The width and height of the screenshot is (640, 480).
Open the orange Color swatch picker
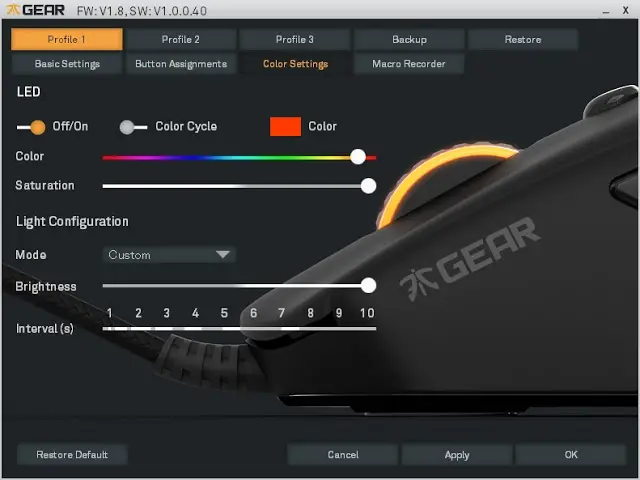tap(285, 127)
